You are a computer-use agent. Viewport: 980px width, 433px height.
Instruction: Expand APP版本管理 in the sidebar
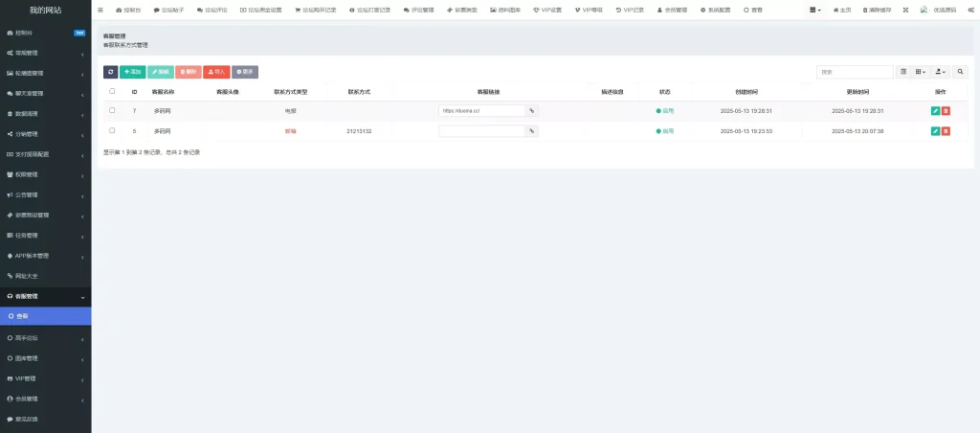tap(46, 256)
